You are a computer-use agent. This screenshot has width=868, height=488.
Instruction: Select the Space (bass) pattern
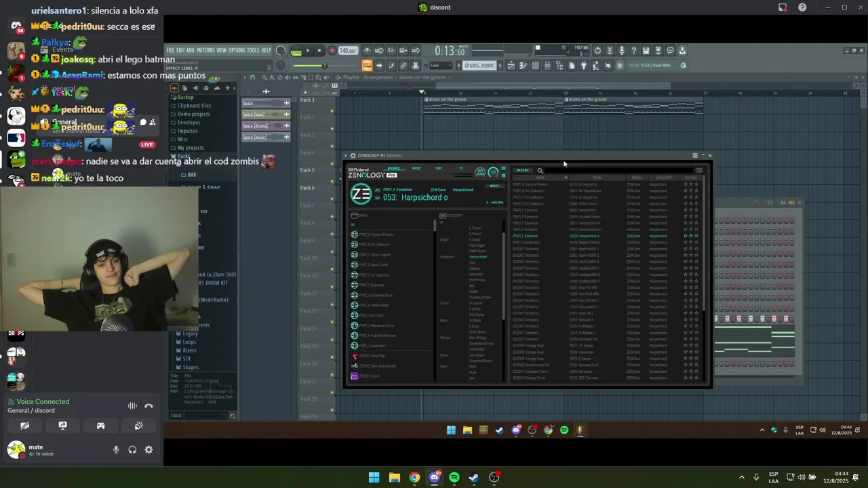(x=266, y=114)
